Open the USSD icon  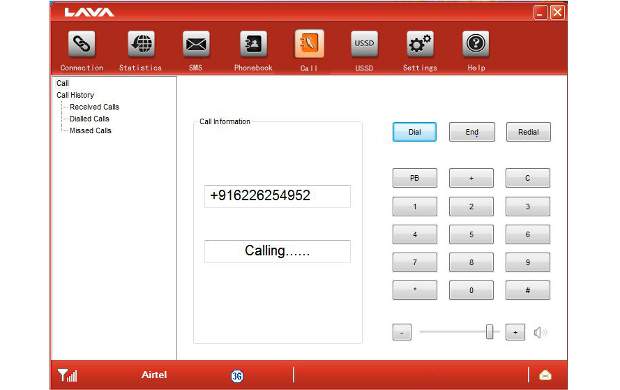click(x=364, y=44)
